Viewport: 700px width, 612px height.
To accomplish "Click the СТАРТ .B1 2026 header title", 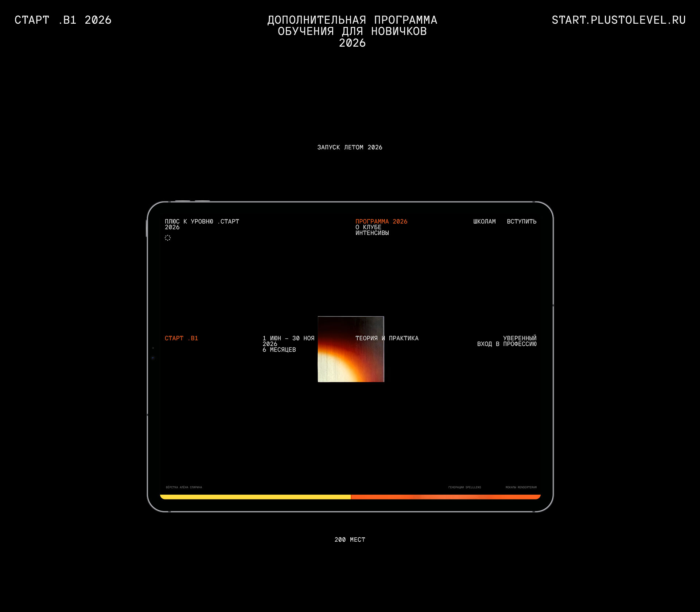I will coord(63,20).
